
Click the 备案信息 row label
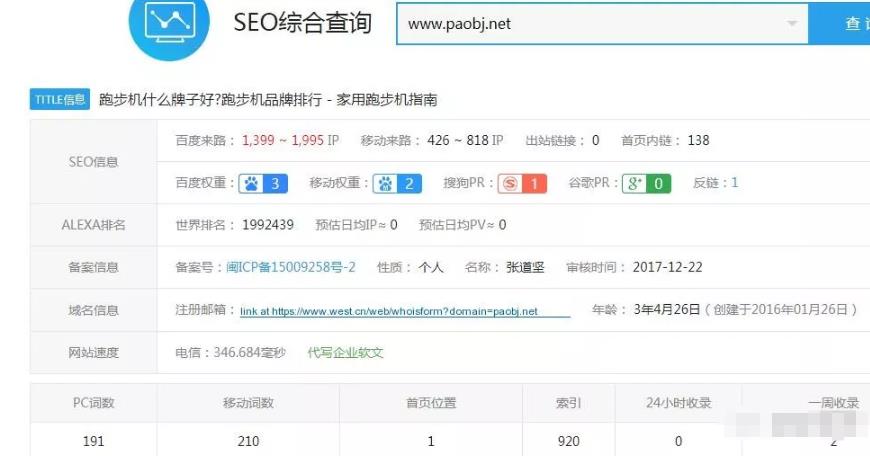coord(93,267)
